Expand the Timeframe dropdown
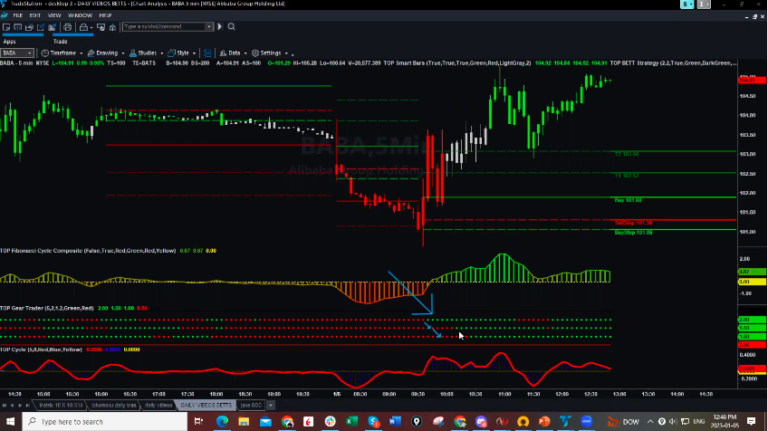 pos(62,52)
